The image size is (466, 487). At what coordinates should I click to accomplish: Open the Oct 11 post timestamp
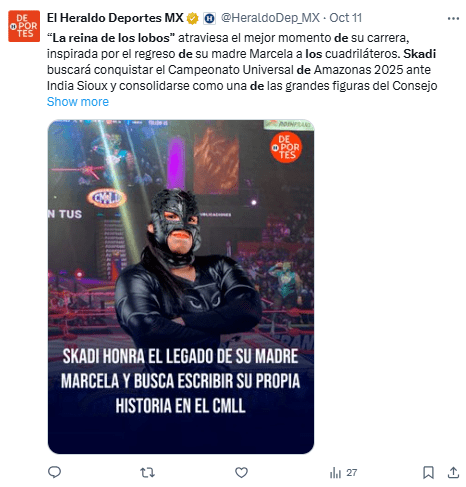point(345,18)
